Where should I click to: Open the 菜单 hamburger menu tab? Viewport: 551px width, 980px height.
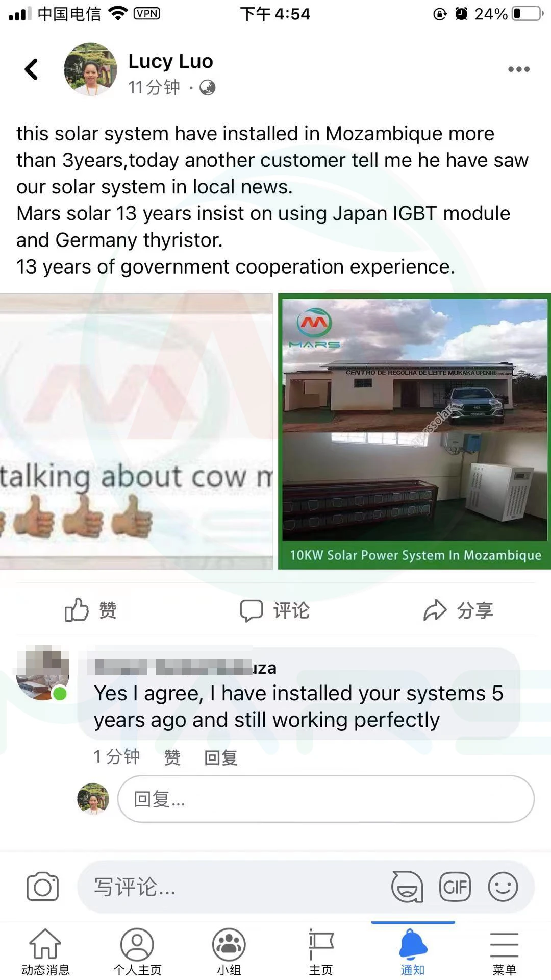coord(504,951)
